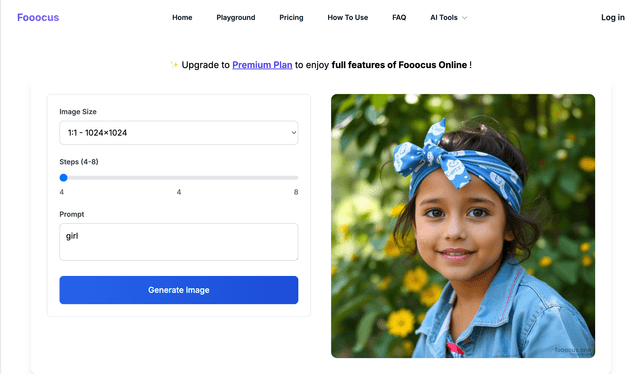This screenshot has height=374, width=640.
Task: Click the sparkle icon beside the Upgrade text
Action: pyautogui.click(x=174, y=65)
